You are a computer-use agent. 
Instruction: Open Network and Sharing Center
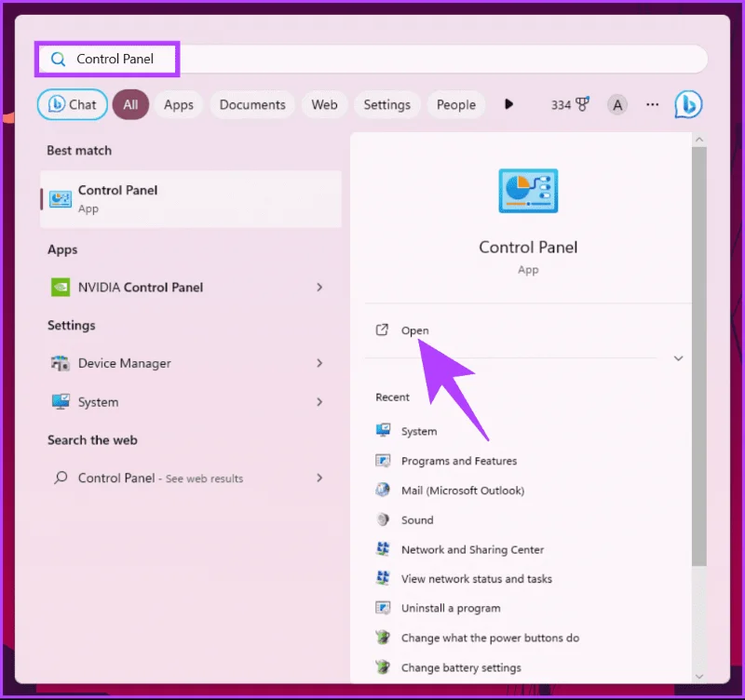click(472, 549)
